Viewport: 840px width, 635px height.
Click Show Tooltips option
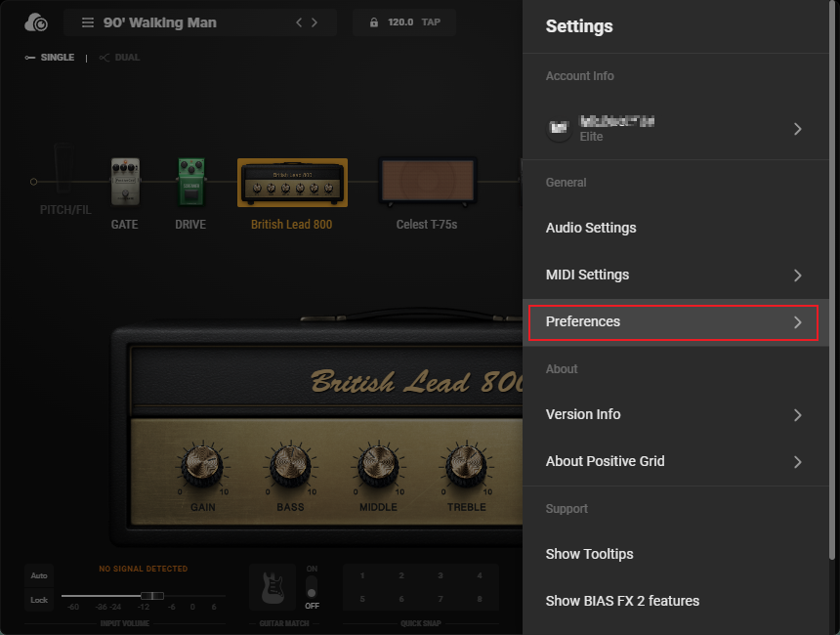[x=676, y=554]
